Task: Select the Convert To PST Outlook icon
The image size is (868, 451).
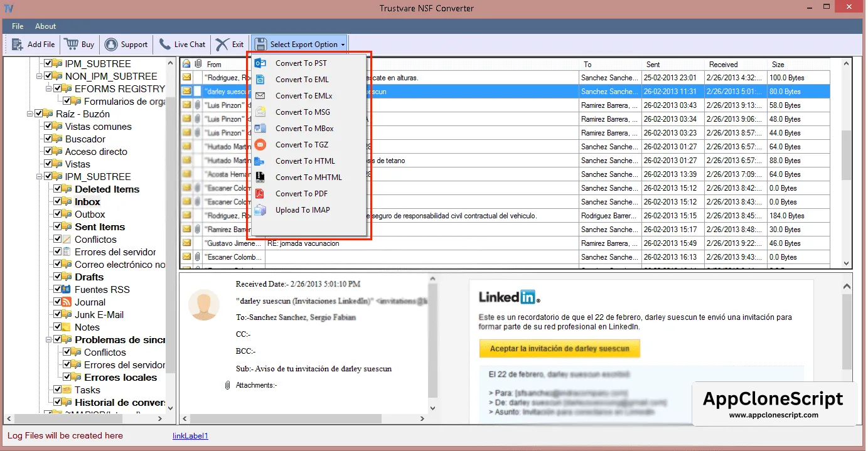Action: (260, 63)
